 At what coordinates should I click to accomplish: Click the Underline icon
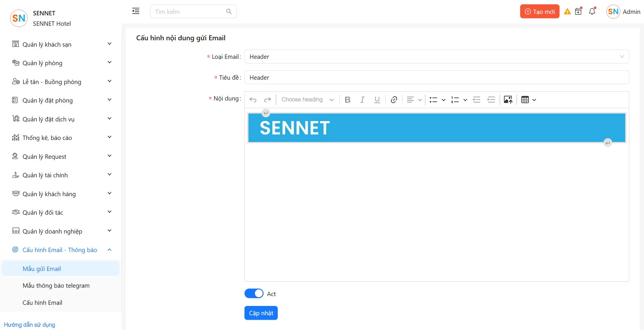377,100
